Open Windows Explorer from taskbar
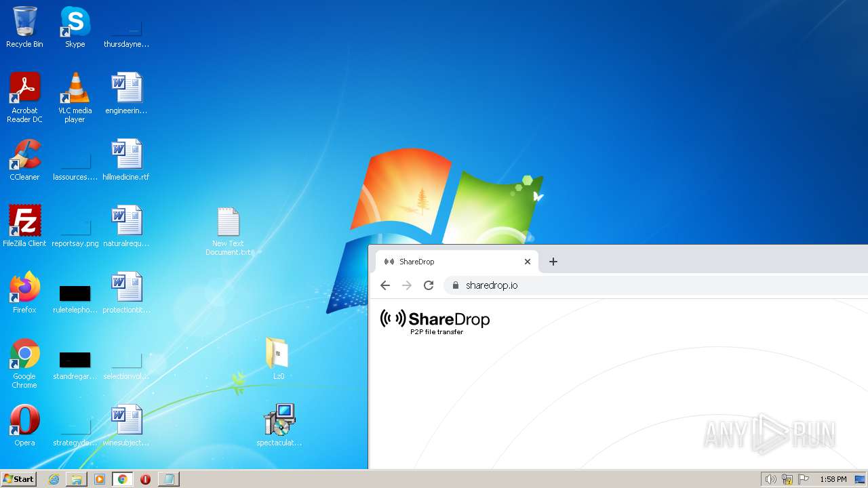 click(77, 479)
